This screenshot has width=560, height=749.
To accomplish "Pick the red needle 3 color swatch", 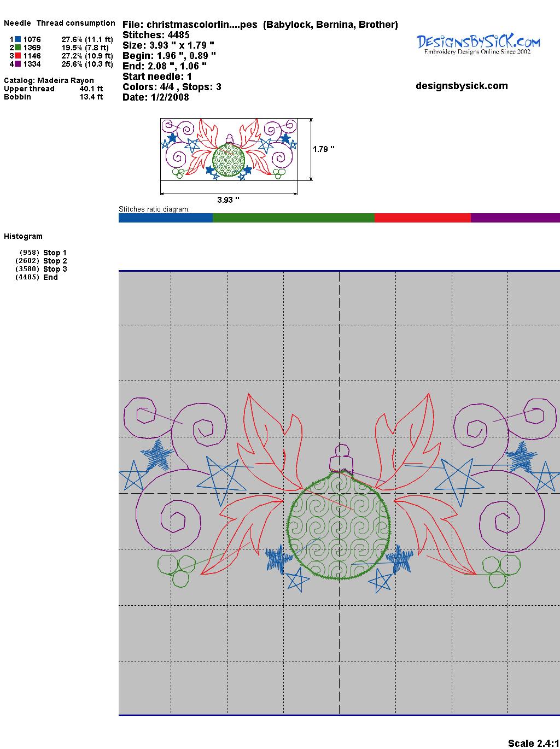I will tap(18, 56).
